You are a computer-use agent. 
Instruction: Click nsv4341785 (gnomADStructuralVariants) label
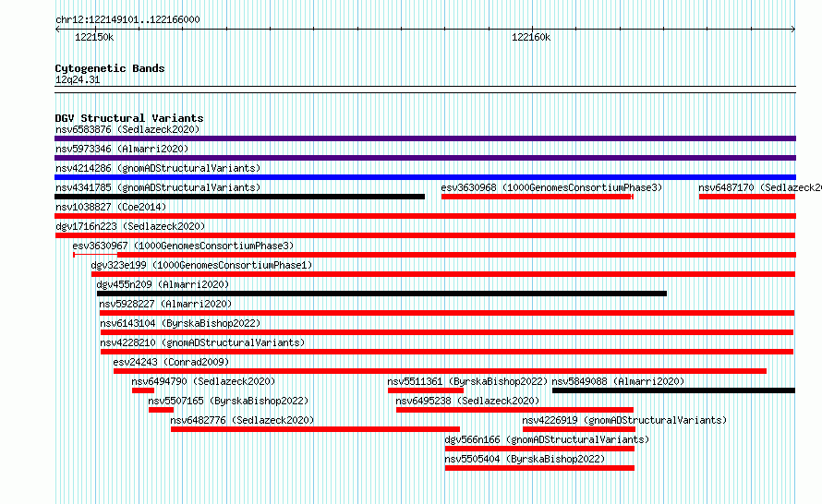(158, 187)
